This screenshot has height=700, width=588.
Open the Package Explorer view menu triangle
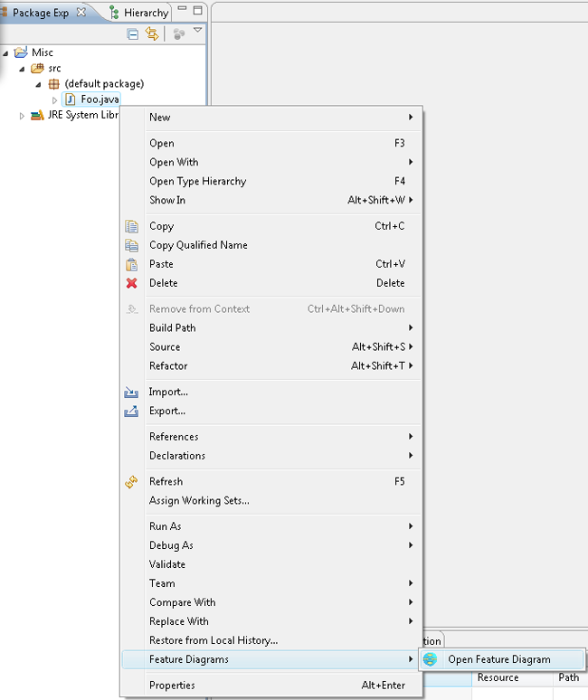[197, 32]
